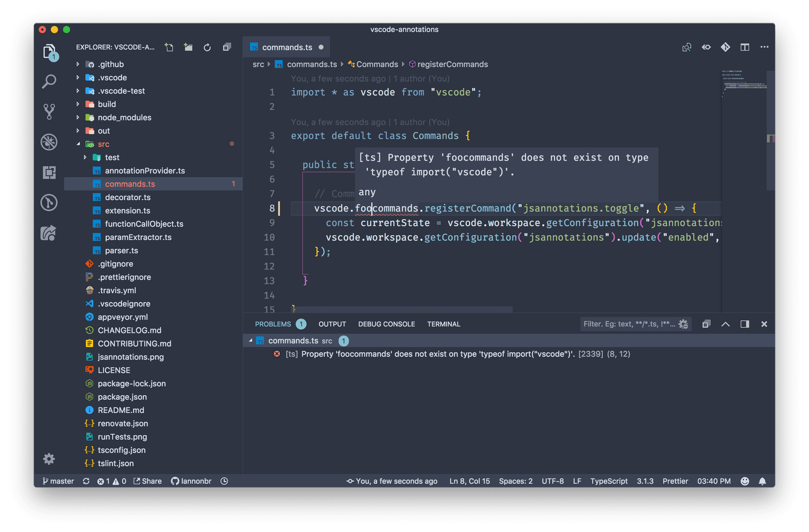Open the Search view in activity bar
The height and width of the screenshot is (532, 809).
click(49, 81)
